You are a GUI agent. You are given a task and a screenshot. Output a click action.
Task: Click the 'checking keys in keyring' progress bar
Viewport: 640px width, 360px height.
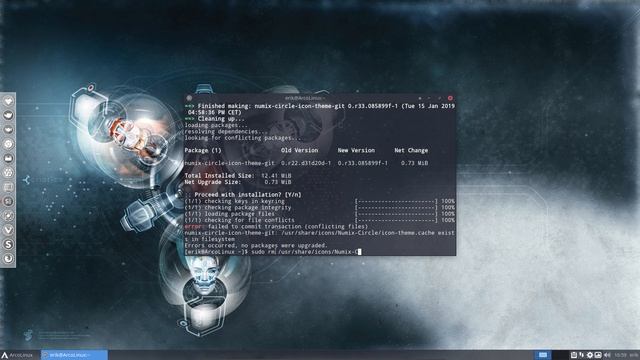point(396,201)
